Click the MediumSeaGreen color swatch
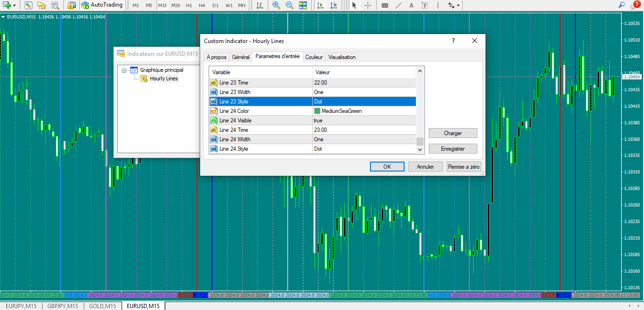Screen dimensions: 644x310 [x=317, y=111]
